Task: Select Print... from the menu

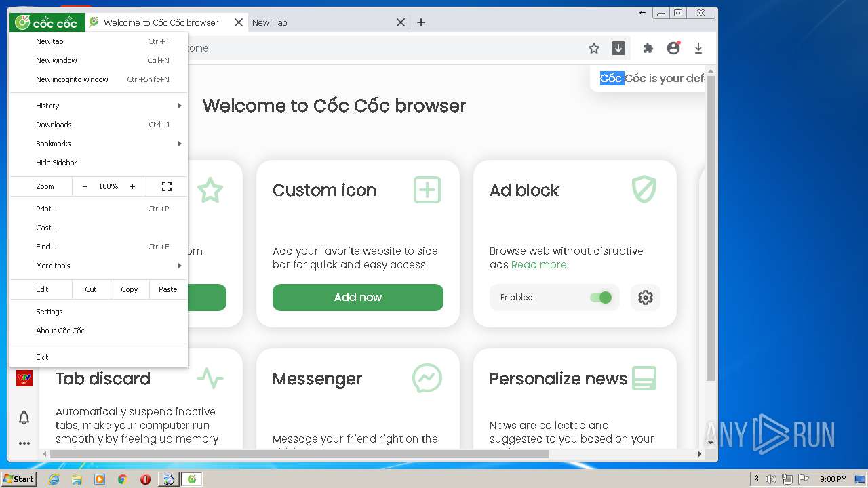Action: pyautogui.click(x=98, y=209)
